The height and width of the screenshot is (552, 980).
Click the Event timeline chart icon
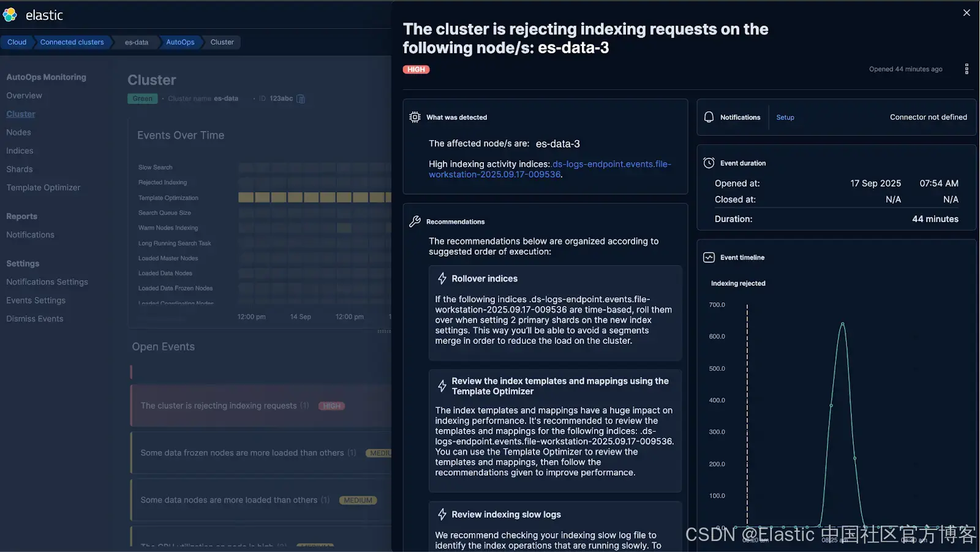click(x=709, y=258)
